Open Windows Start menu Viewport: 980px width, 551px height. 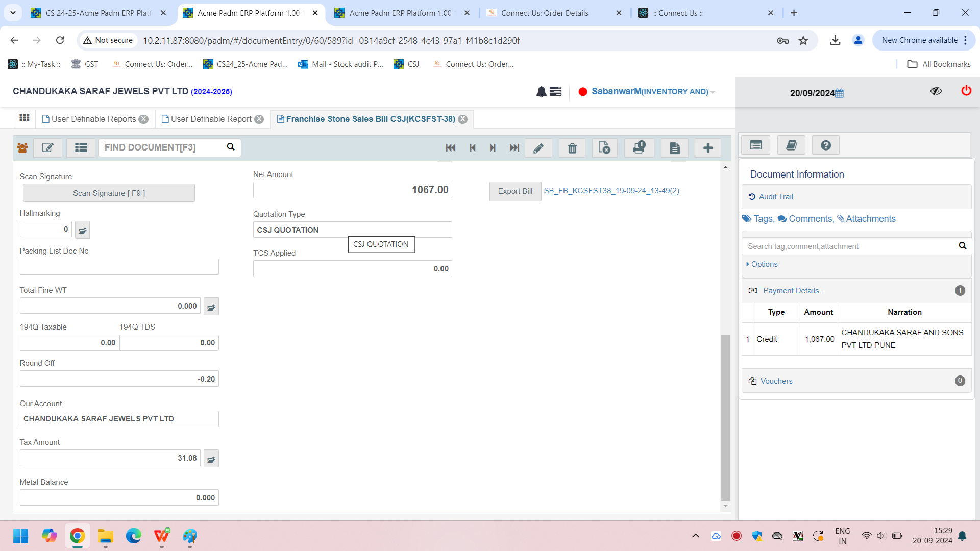pyautogui.click(x=21, y=536)
